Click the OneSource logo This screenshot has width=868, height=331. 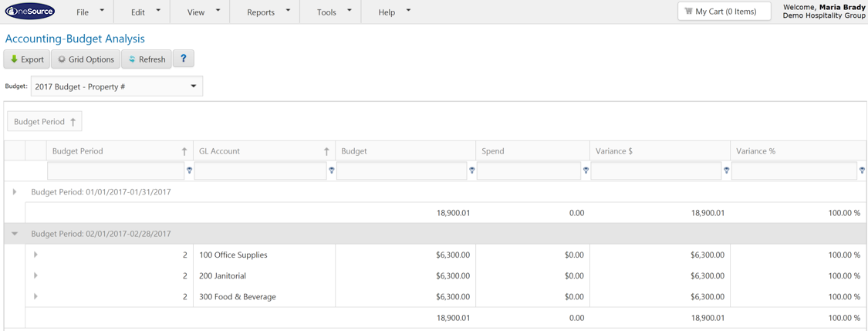pos(30,12)
